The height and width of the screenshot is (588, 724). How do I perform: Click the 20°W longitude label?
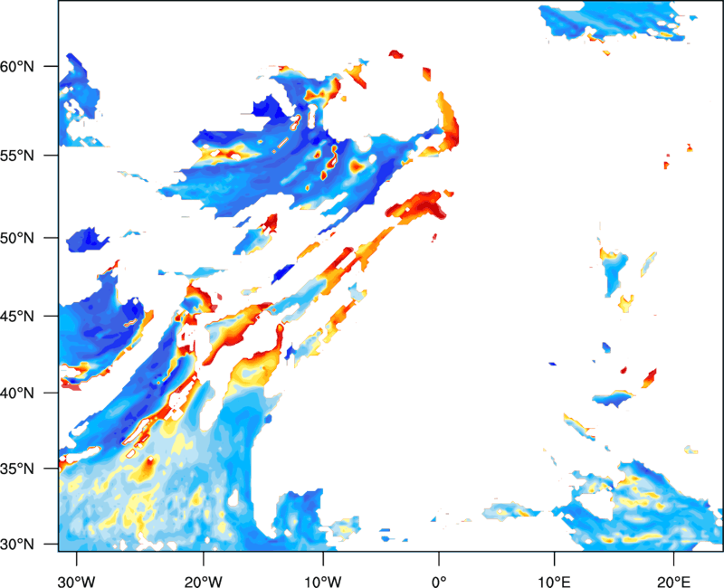(x=203, y=582)
